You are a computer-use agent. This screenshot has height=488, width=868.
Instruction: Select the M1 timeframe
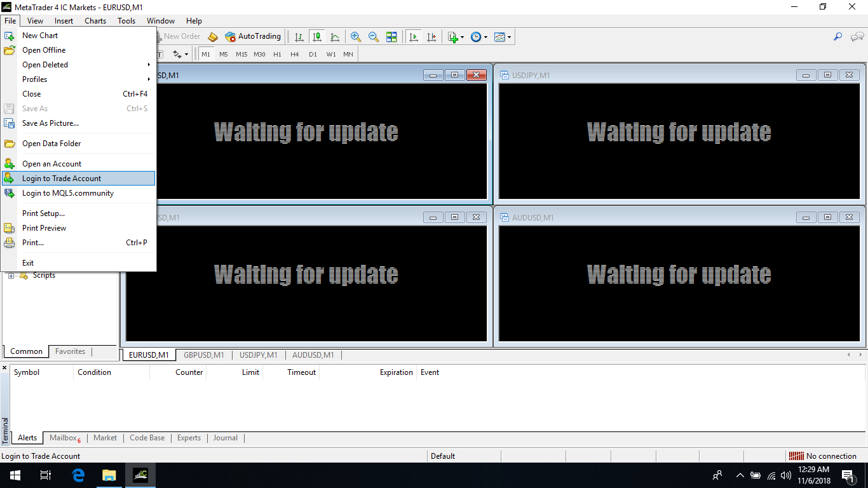pyautogui.click(x=206, y=55)
